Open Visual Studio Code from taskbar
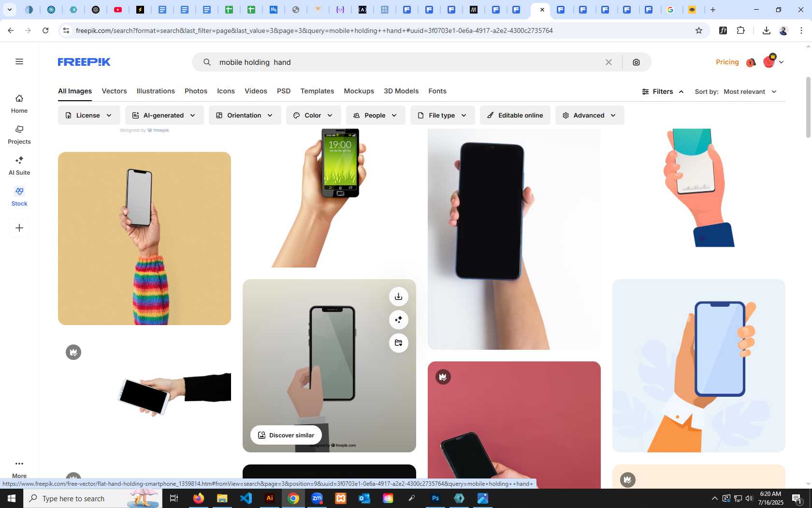The width and height of the screenshot is (812, 508). point(246,498)
